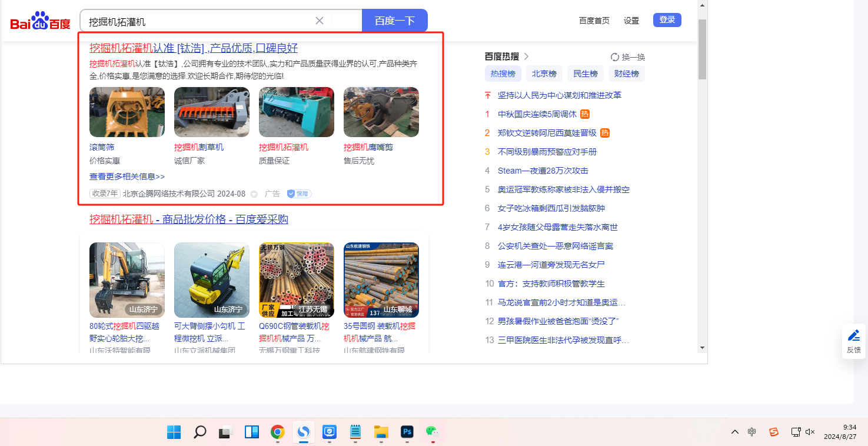
Task: Open 查看更多相关信息>> link
Action: (x=127, y=177)
